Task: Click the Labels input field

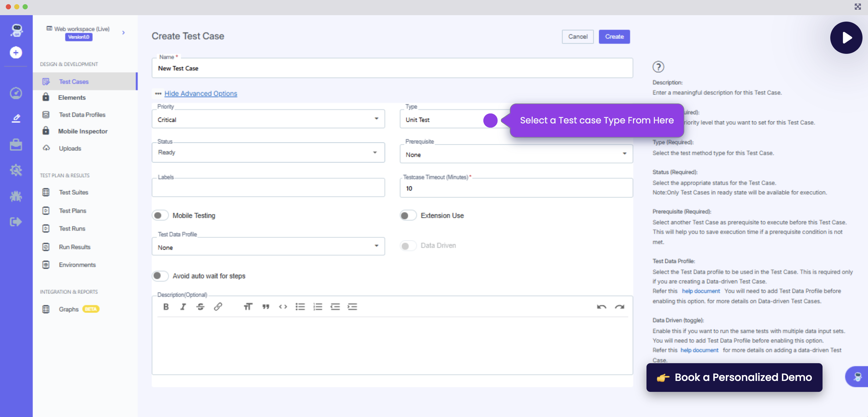Action: coord(268,188)
